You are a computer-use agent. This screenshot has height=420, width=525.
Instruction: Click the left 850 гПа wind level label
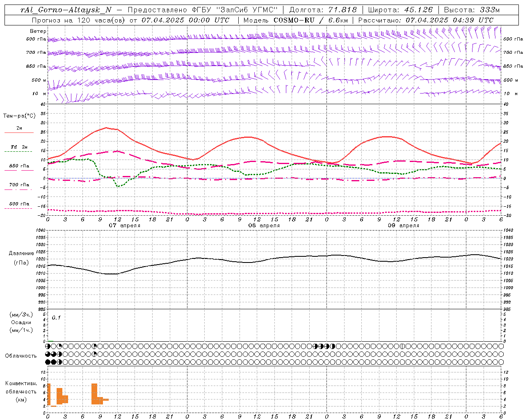coord(36,66)
